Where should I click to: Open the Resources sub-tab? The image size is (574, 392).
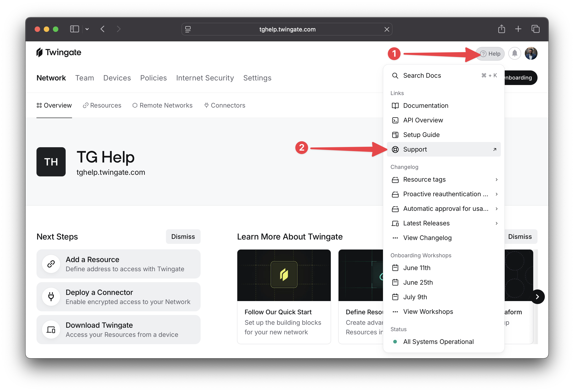point(102,106)
